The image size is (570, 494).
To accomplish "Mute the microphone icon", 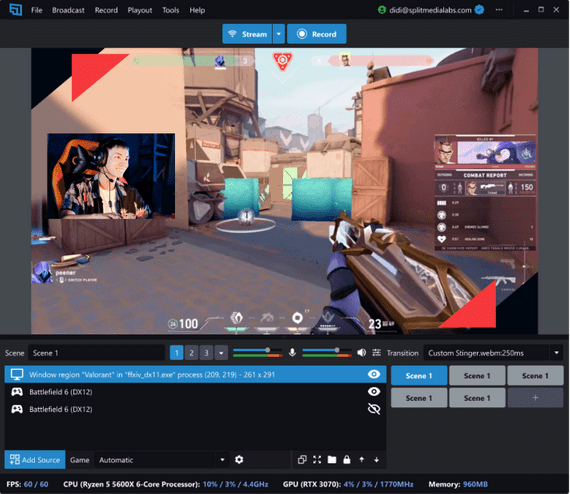I will pyautogui.click(x=292, y=353).
